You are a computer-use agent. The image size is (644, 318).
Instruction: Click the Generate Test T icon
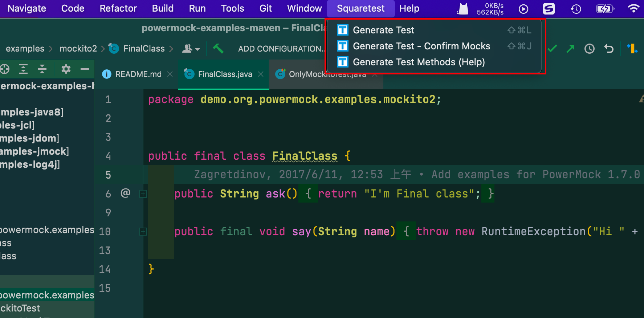(x=342, y=30)
